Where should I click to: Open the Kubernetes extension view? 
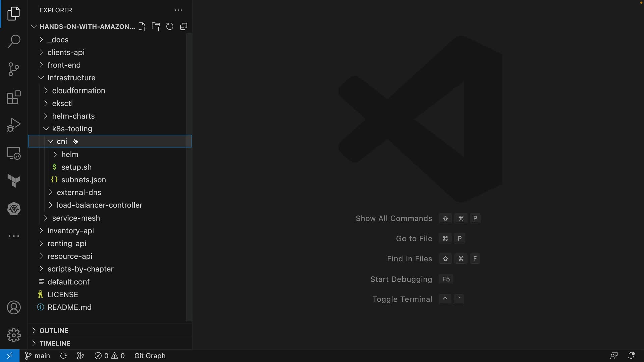[14, 209]
